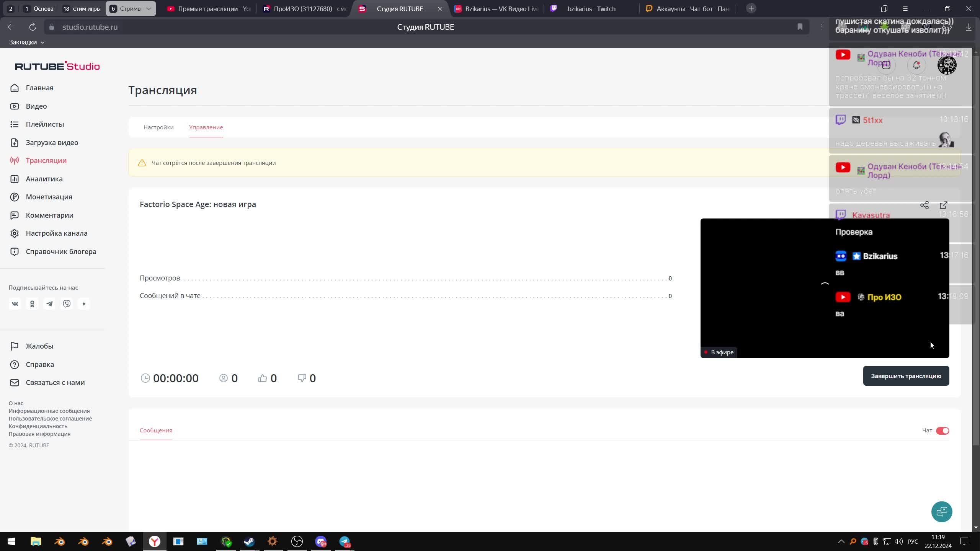Click the Telegram social icon in the sidebar
980x551 pixels.
pyautogui.click(x=49, y=304)
